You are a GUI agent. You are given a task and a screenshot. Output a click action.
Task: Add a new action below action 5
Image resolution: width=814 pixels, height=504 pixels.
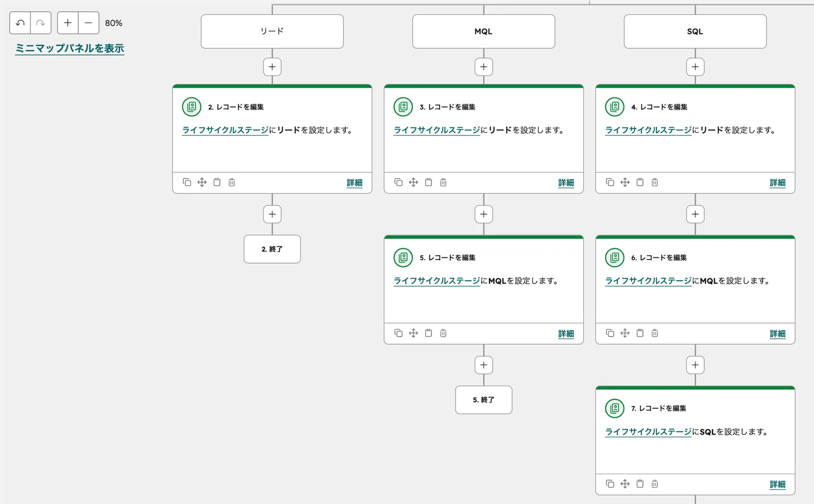tap(484, 364)
